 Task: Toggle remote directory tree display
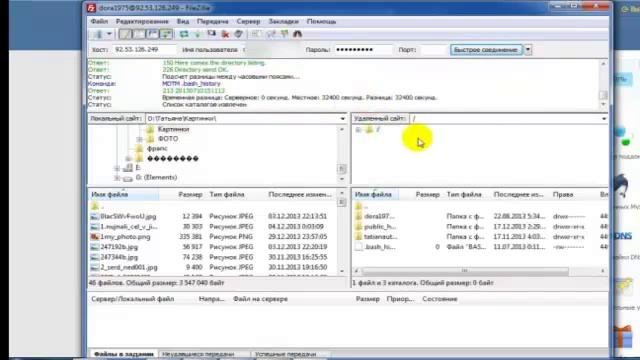tap(152, 34)
